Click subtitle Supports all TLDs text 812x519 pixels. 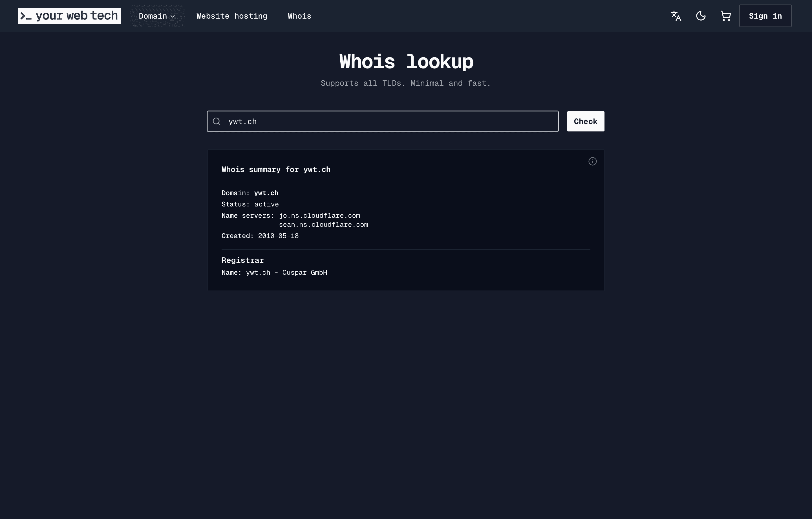pyautogui.click(x=406, y=83)
